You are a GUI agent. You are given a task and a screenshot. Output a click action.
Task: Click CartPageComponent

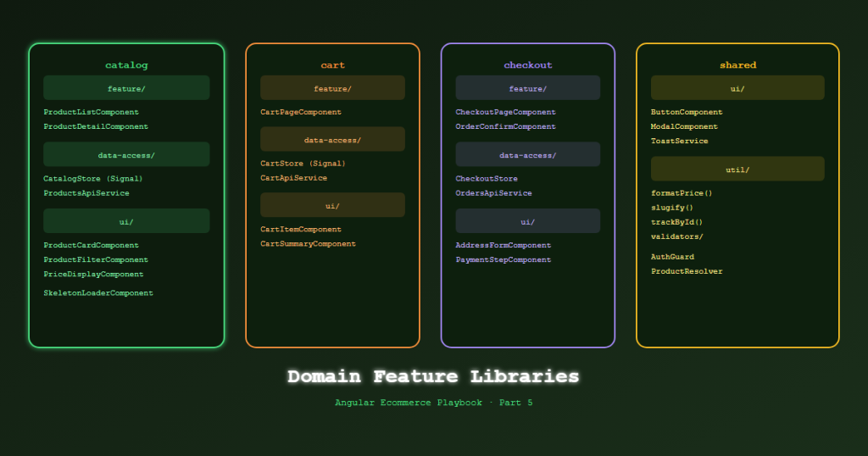point(301,113)
